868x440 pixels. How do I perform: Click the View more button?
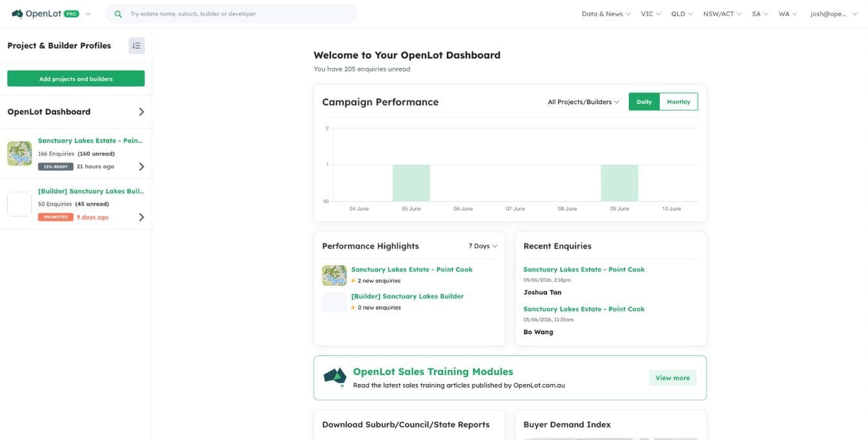click(x=673, y=378)
